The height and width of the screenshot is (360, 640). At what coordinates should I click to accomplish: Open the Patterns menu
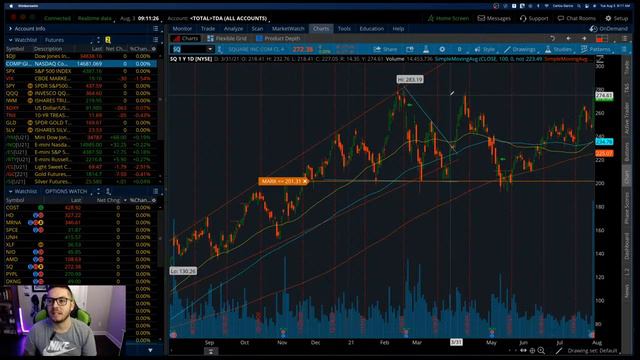(596, 49)
